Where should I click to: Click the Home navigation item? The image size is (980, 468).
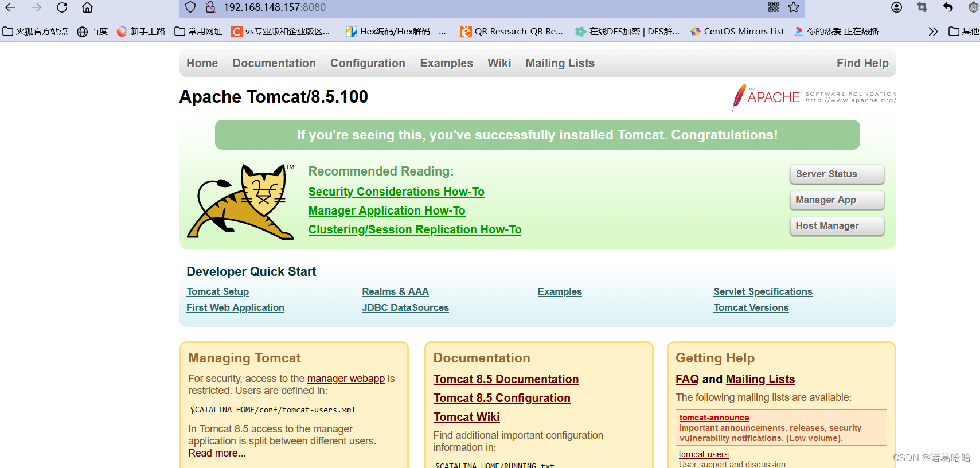202,63
